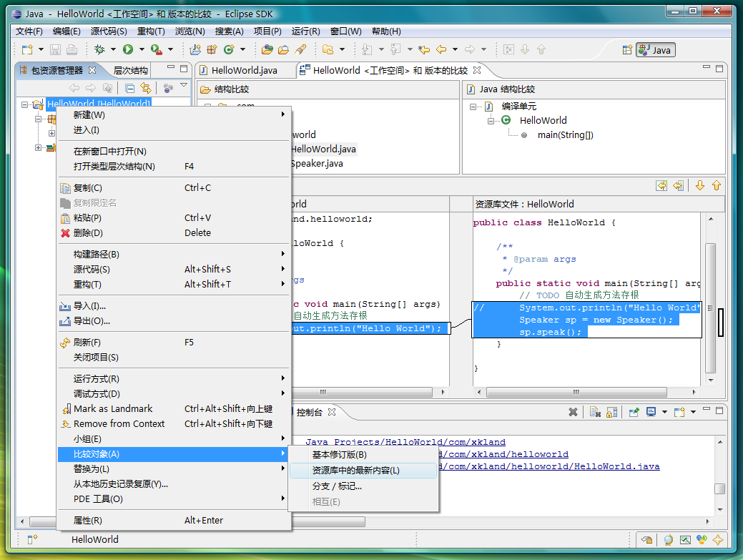Open the Display Selected Console dropdown
The height and width of the screenshot is (560, 743).
click(664, 412)
